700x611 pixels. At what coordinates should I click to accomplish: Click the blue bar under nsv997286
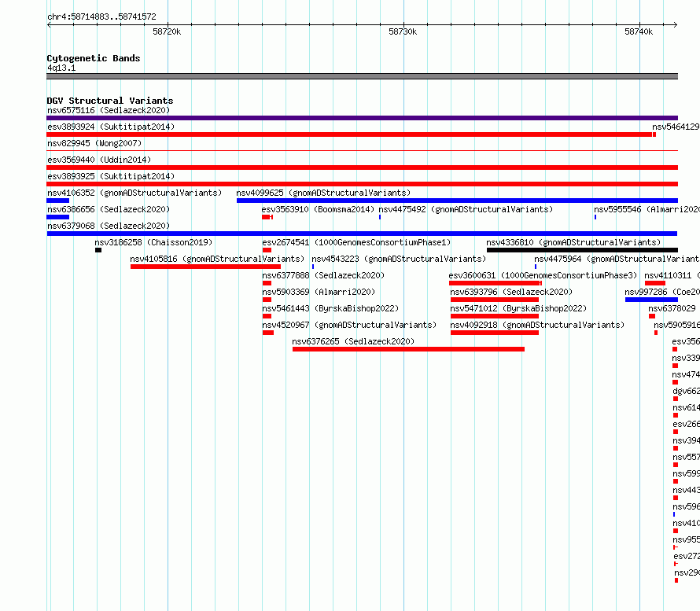[x=651, y=300]
